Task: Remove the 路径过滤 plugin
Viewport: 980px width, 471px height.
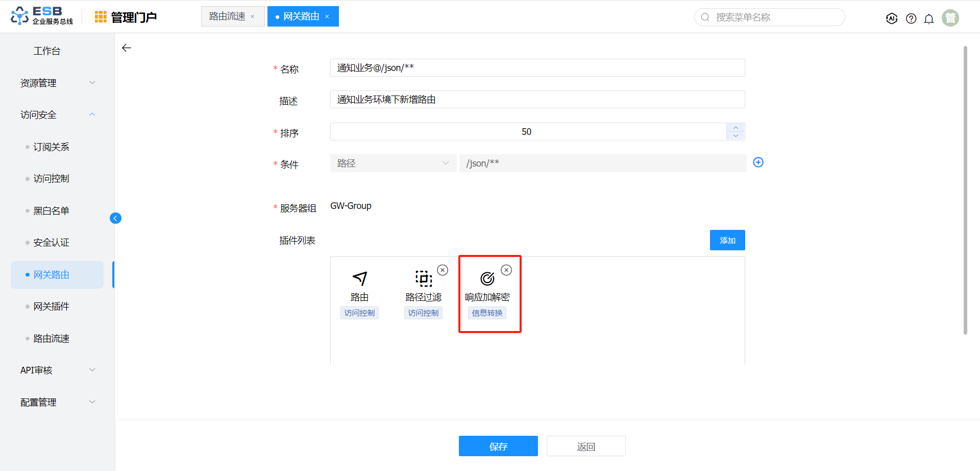Action: tap(443, 270)
